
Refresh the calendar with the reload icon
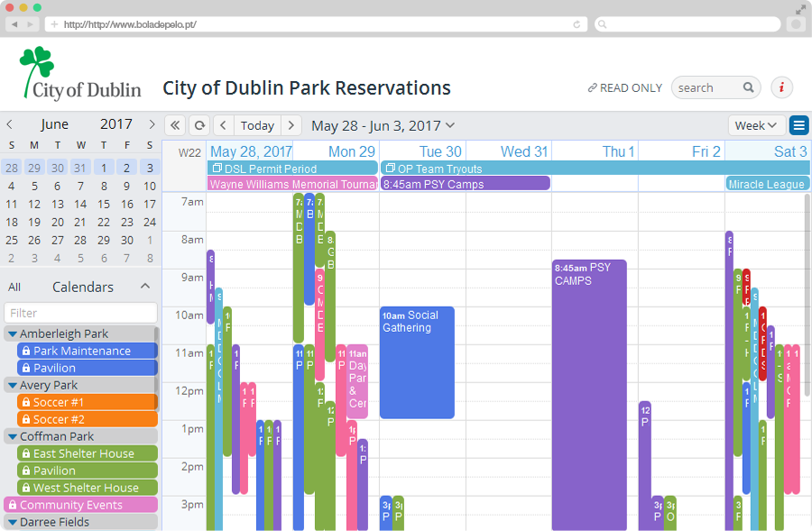199,125
